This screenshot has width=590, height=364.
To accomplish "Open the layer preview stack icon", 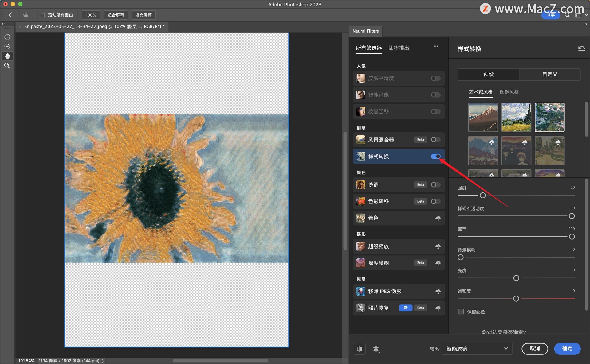I will (x=376, y=349).
